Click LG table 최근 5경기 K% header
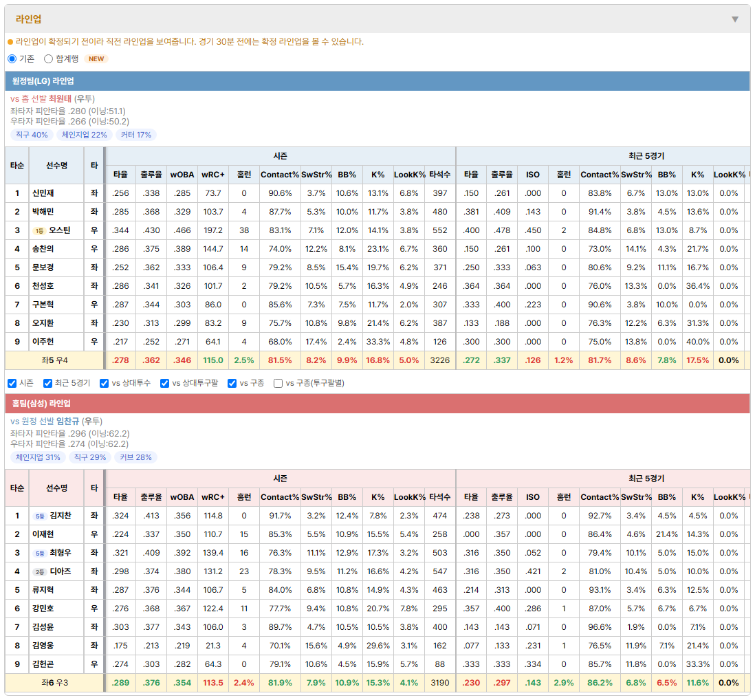 tap(697, 175)
